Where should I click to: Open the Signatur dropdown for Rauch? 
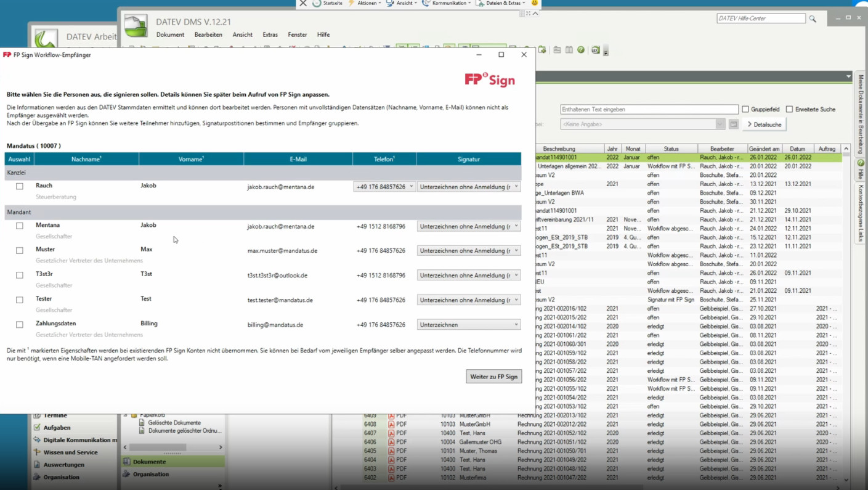[x=469, y=186]
